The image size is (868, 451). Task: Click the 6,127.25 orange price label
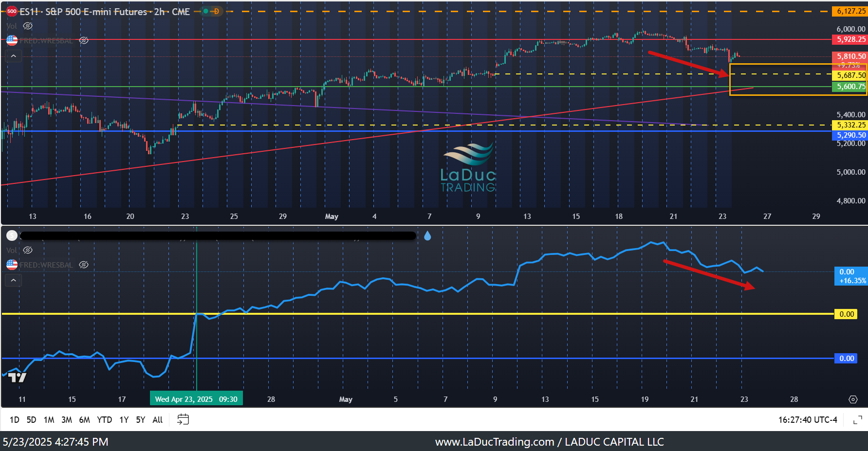pos(850,11)
